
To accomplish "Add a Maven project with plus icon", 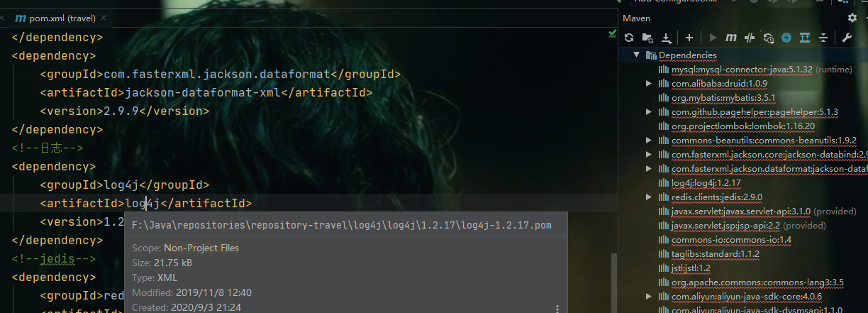I will 689,38.
